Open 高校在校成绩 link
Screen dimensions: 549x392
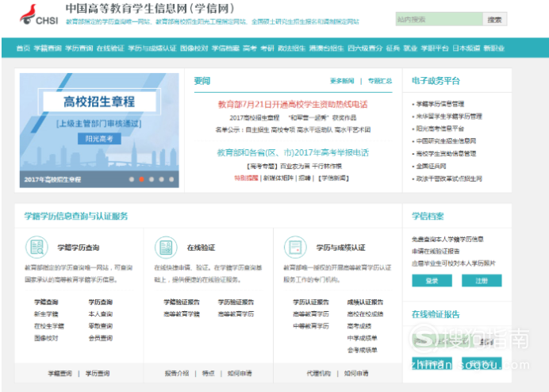tap(365, 314)
